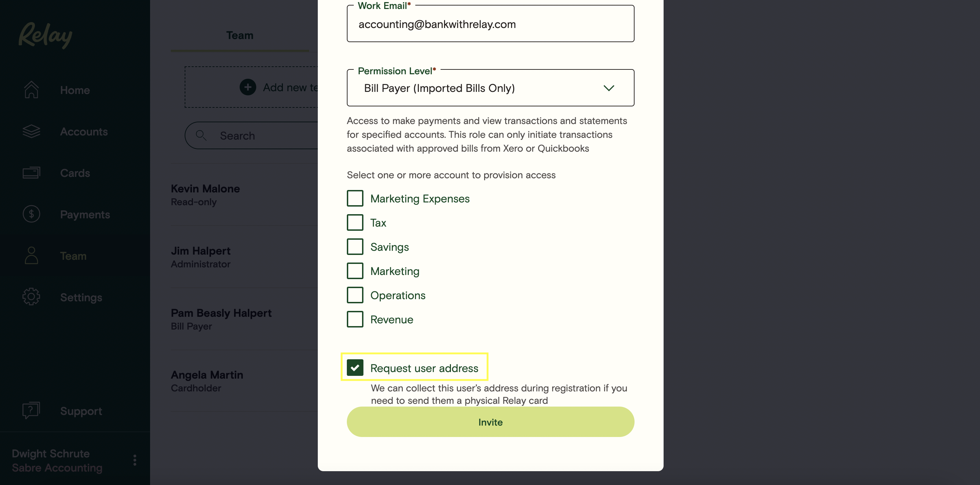This screenshot has height=485, width=980.
Task: Click the Accounts layers icon
Action: tap(31, 132)
